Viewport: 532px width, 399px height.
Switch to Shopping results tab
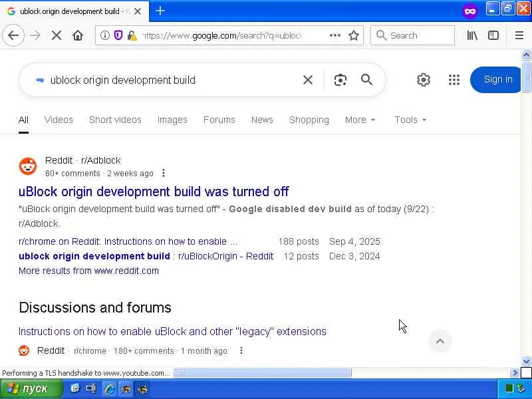coord(309,120)
